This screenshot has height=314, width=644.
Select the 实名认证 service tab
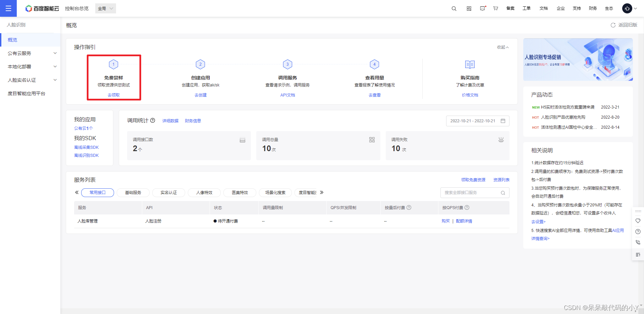169,193
